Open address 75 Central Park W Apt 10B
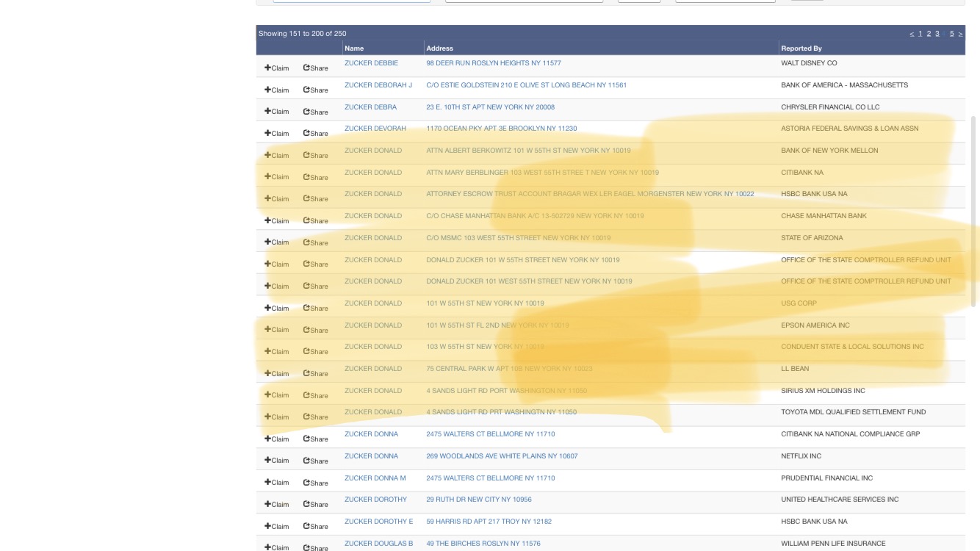This screenshot has width=980, height=551. point(509,369)
